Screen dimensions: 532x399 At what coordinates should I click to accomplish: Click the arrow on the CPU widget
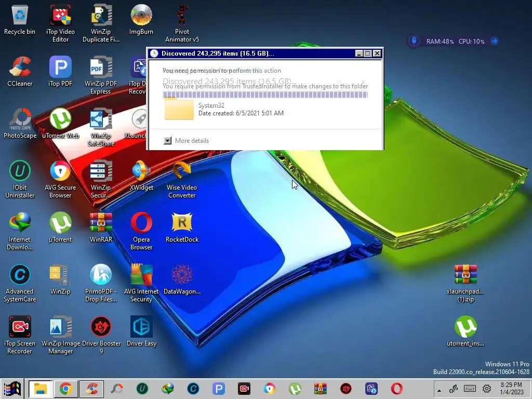495,41
